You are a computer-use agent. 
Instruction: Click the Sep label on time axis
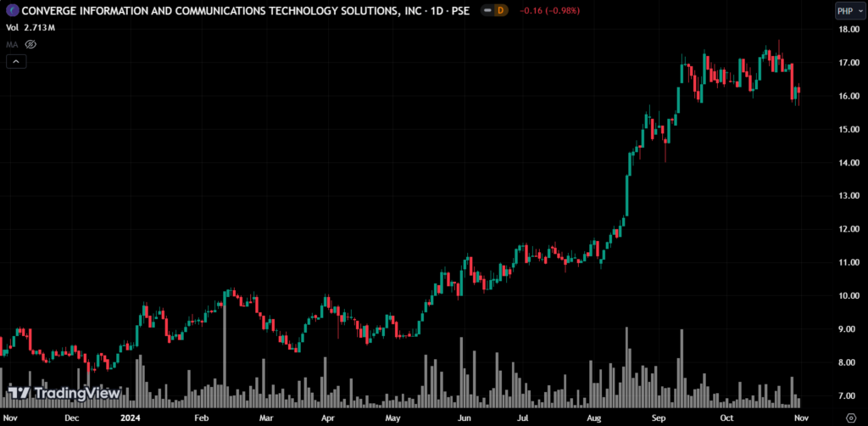point(658,418)
